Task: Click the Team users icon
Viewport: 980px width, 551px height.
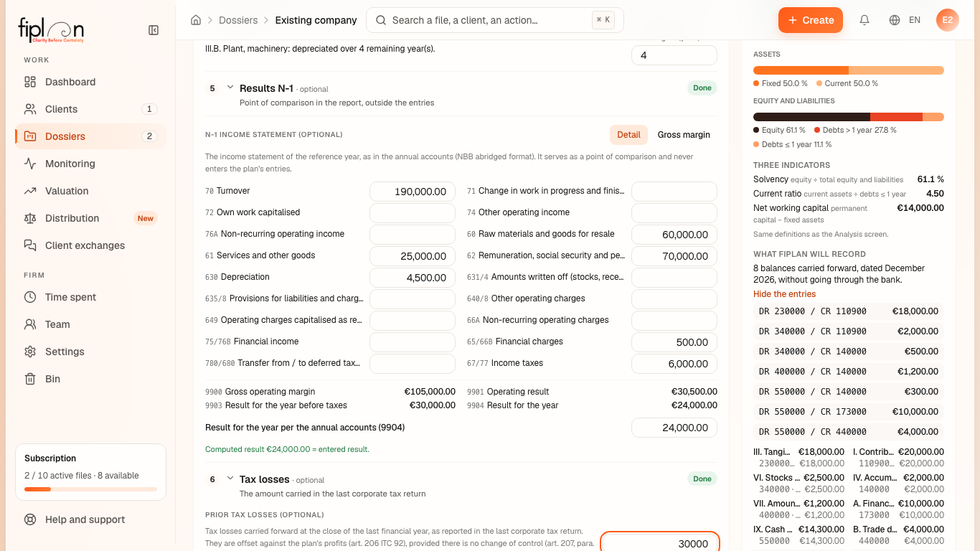Action: click(x=30, y=324)
